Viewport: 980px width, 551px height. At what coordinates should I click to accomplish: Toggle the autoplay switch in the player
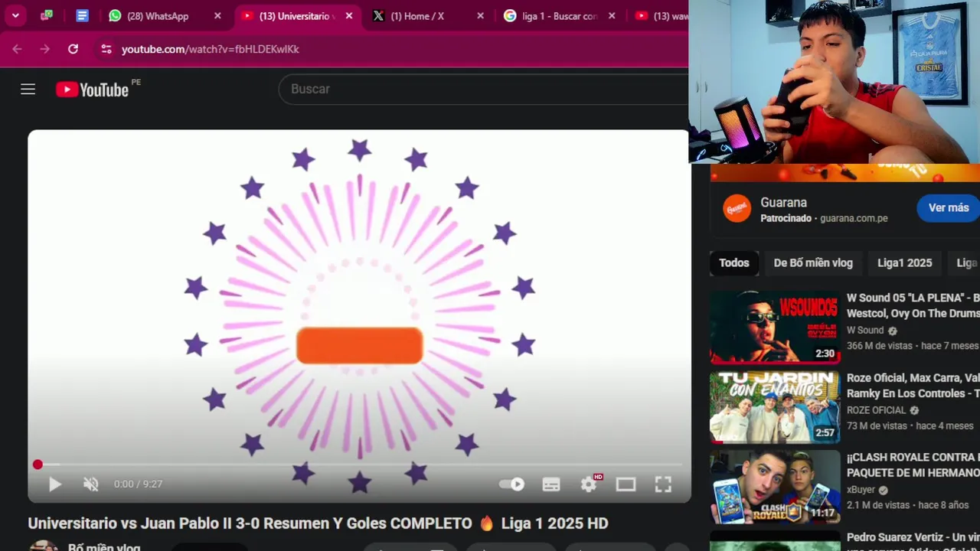(x=511, y=484)
